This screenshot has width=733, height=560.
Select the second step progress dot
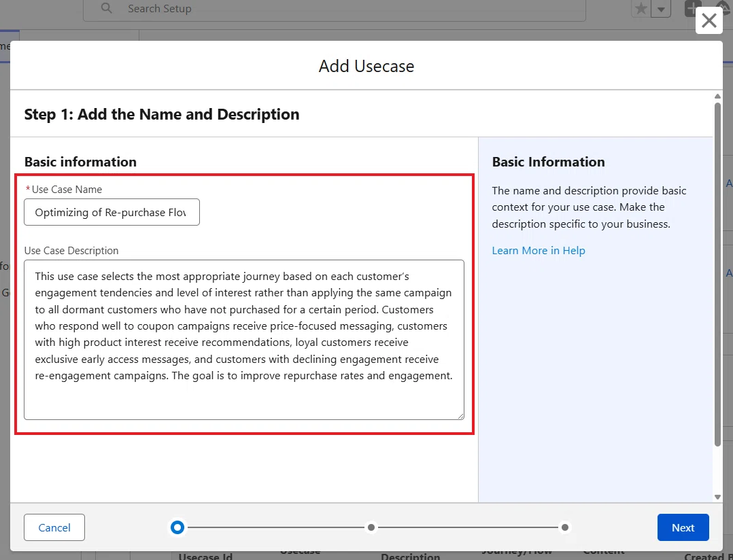click(x=371, y=527)
